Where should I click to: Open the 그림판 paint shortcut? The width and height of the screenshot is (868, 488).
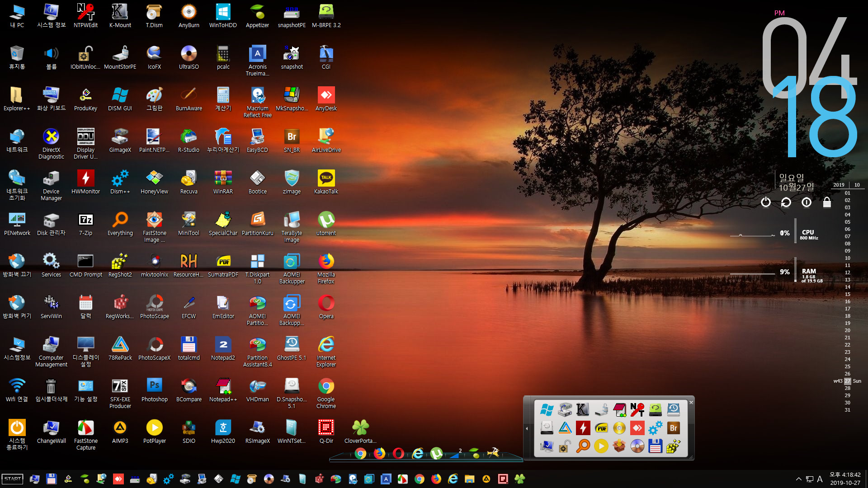click(154, 99)
